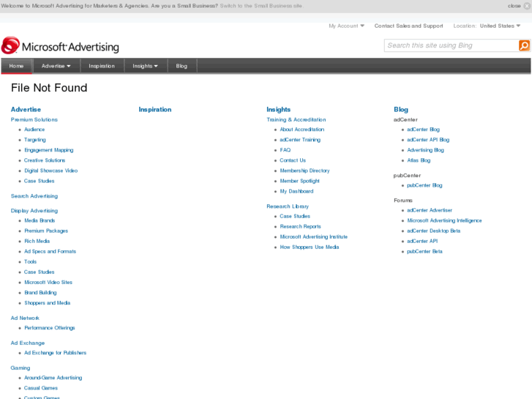Open Creative Solutions link

(45, 160)
